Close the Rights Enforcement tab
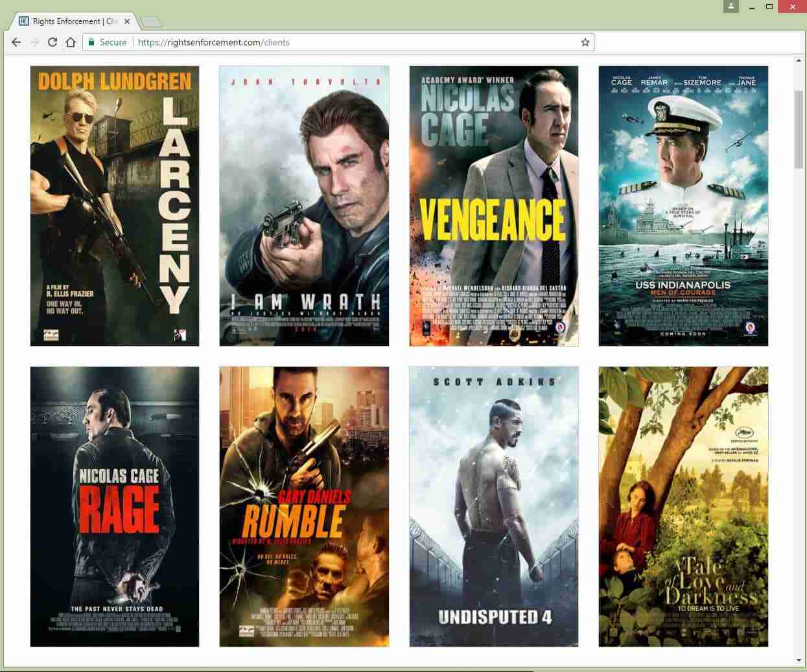Viewport: 807px width, 672px height. 127,21
